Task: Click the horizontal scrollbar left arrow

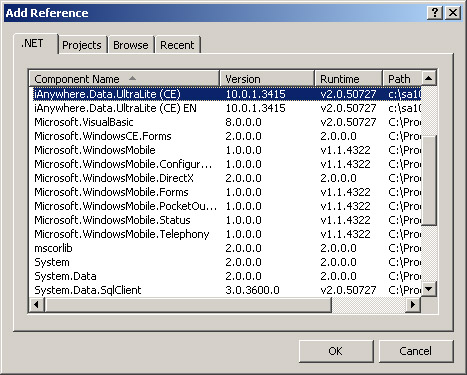Action: (x=37, y=304)
